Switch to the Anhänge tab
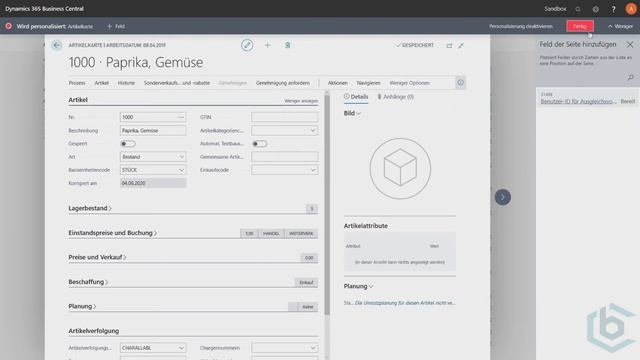 (396, 97)
